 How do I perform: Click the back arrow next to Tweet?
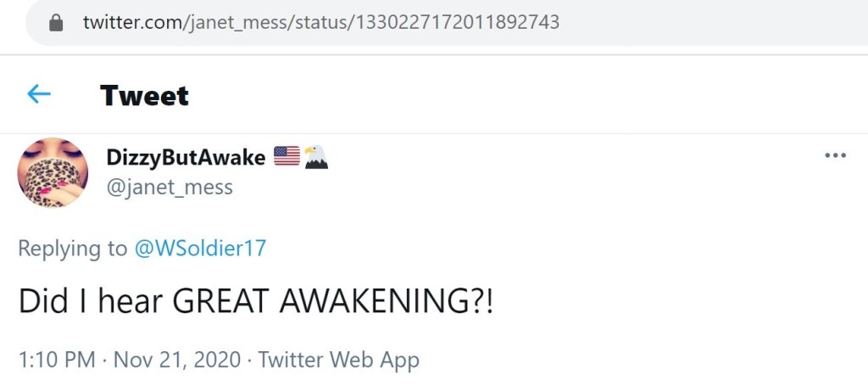pos(39,94)
